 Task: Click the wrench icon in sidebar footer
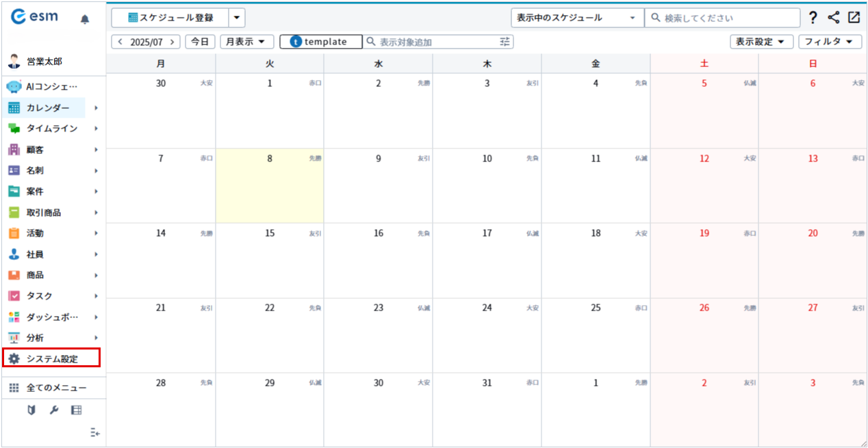coord(54,410)
